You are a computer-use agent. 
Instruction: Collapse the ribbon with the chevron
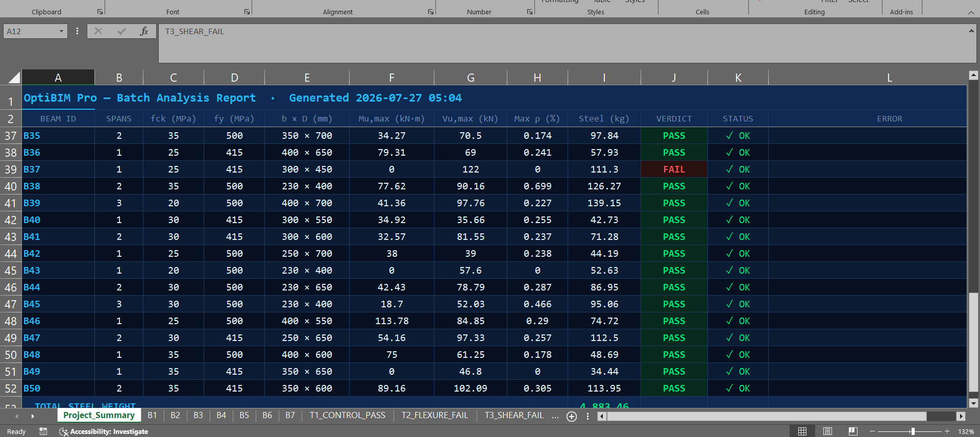971,12
